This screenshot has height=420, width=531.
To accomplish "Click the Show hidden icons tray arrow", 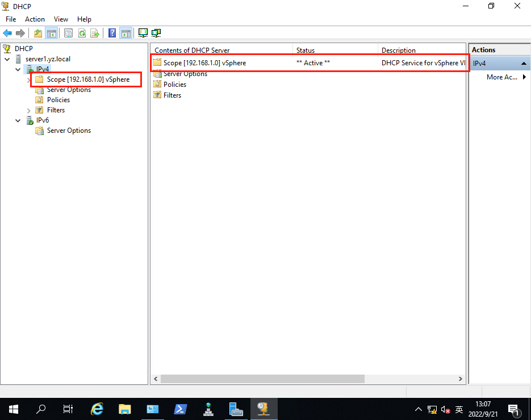I will point(418,409).
